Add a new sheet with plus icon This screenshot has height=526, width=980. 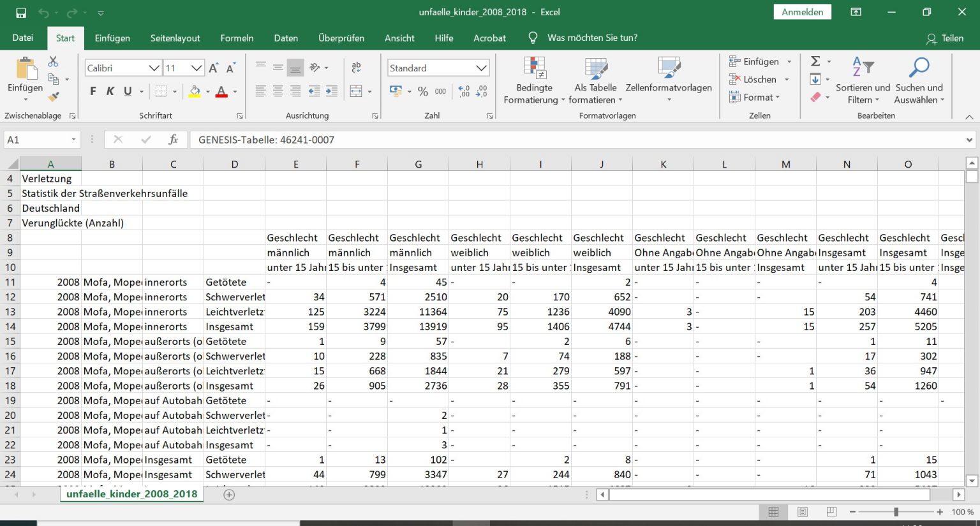[x=229, y=495]
